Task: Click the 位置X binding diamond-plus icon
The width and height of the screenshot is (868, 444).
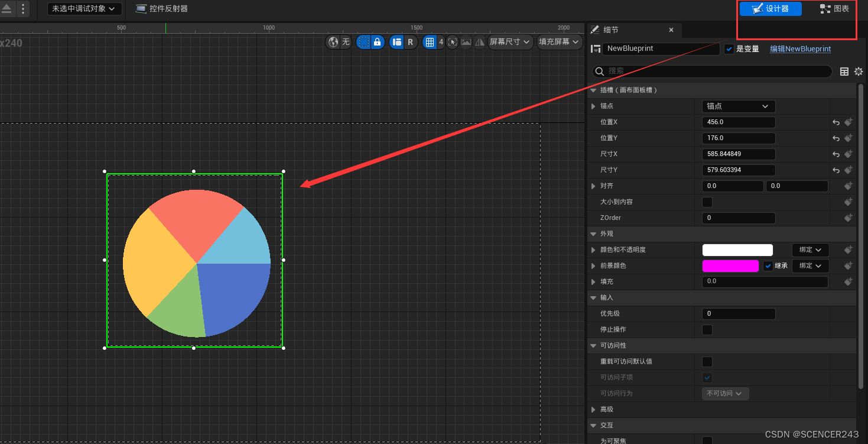Action: 849,122
